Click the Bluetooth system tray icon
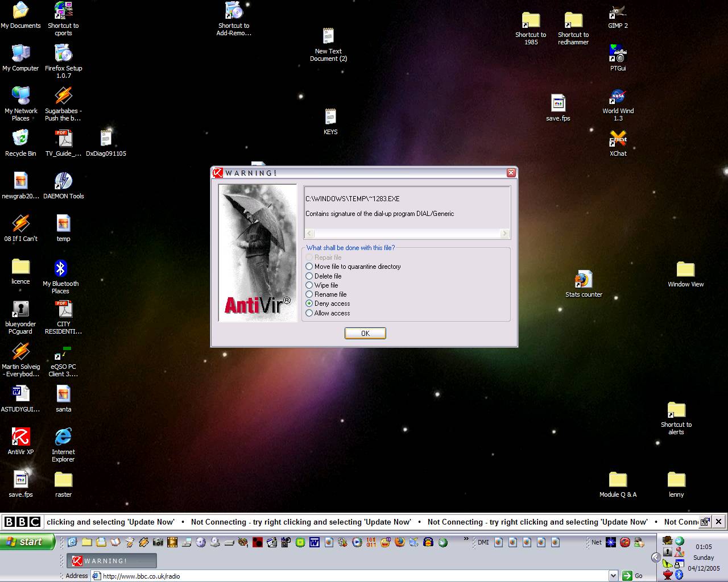 click(679, 575)
